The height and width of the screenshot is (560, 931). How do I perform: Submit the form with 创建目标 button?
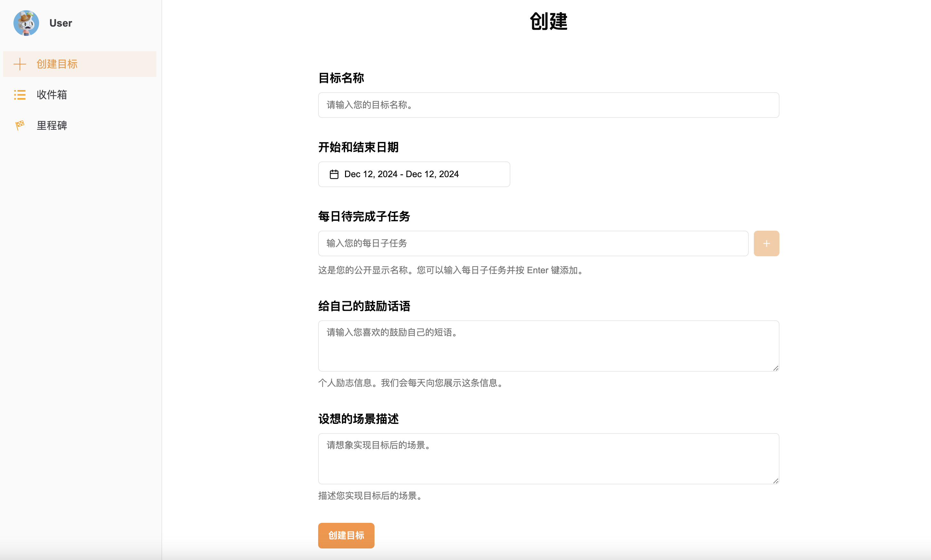click(x=346, y=535)
